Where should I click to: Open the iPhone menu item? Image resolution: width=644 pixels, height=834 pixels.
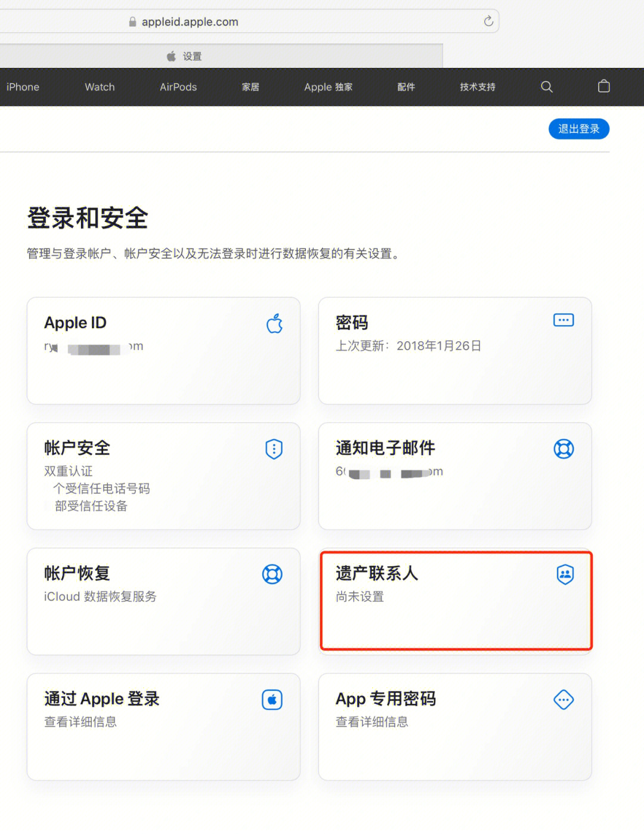[x=23, y=87]
